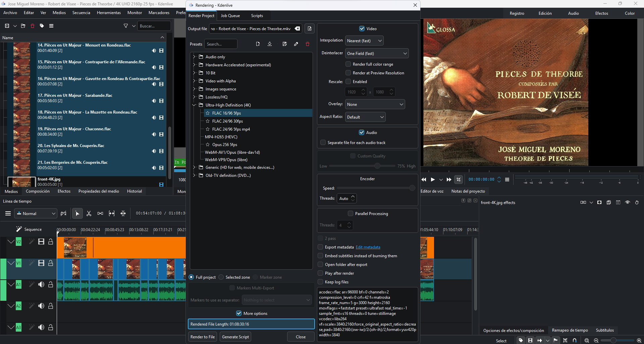This screenshot has width=644, height=344.
Task: Click the delete preset trash icon
Action: pos(307,44)
